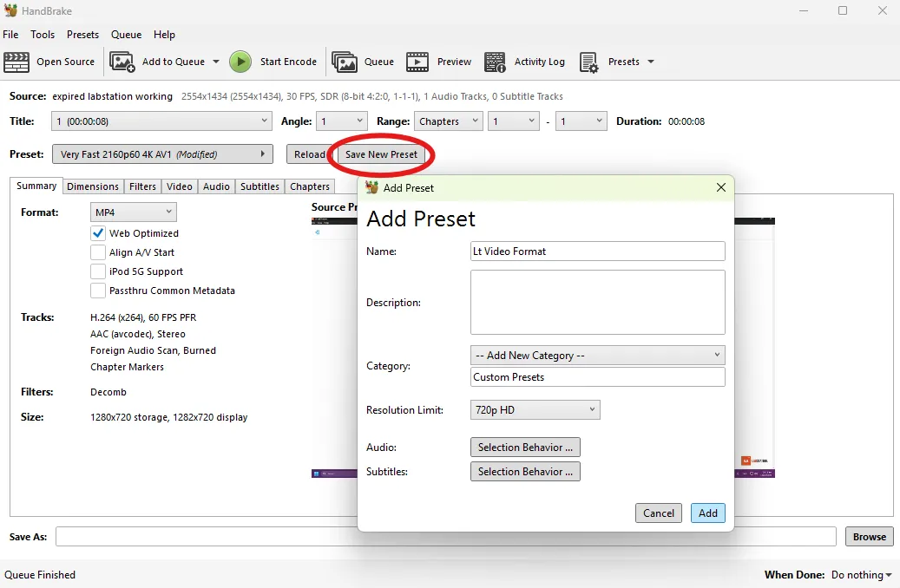Click Cancel in the Add Preset dialog

click(x=659, y=513)
